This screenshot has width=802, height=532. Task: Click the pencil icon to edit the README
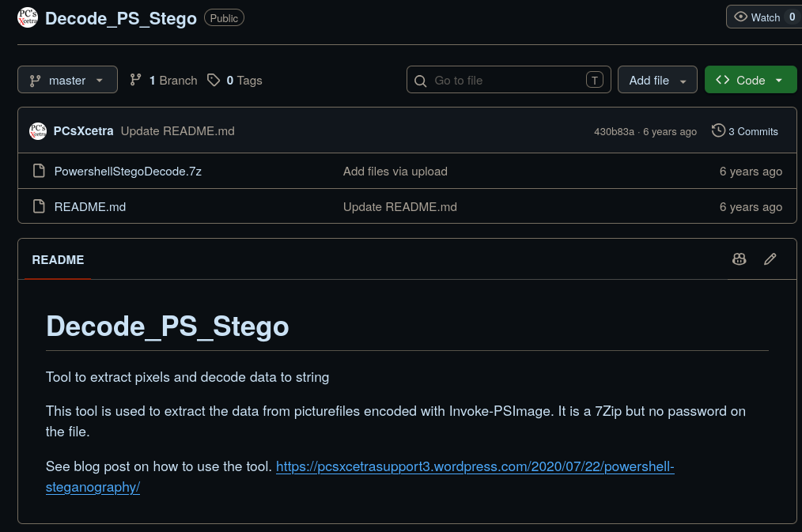[x=770, y=259]
